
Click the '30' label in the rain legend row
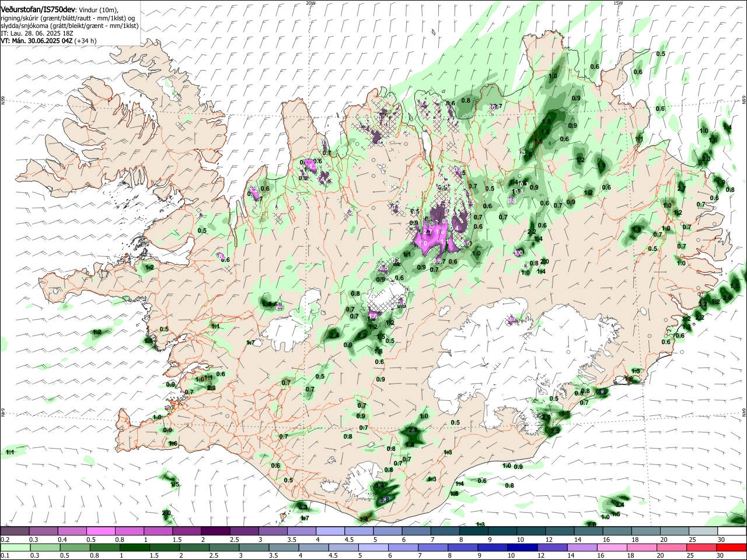(721, 555)
